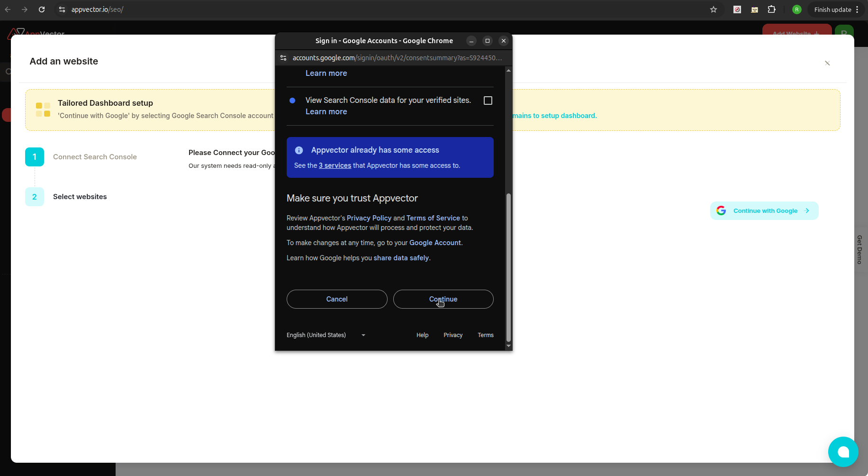Open Chrome extensions puzzle icon
This screenshot has width=868, height=476.
pyautogui.click(x=772, y=9)
